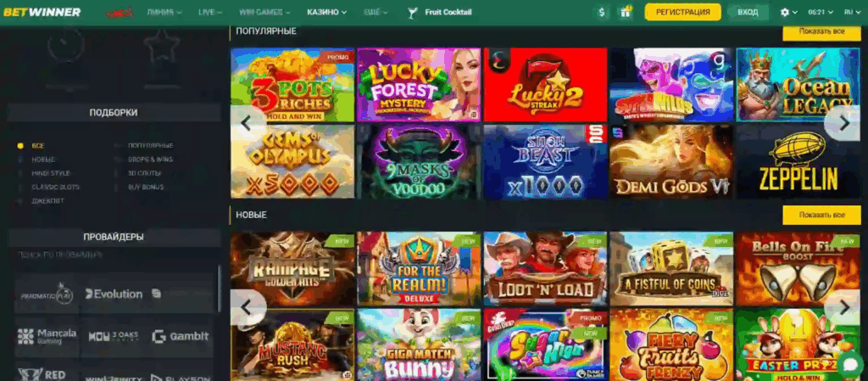Expand the time zone 06:21 dropdown
Screen dimensions: 868x381
(820, 12)
